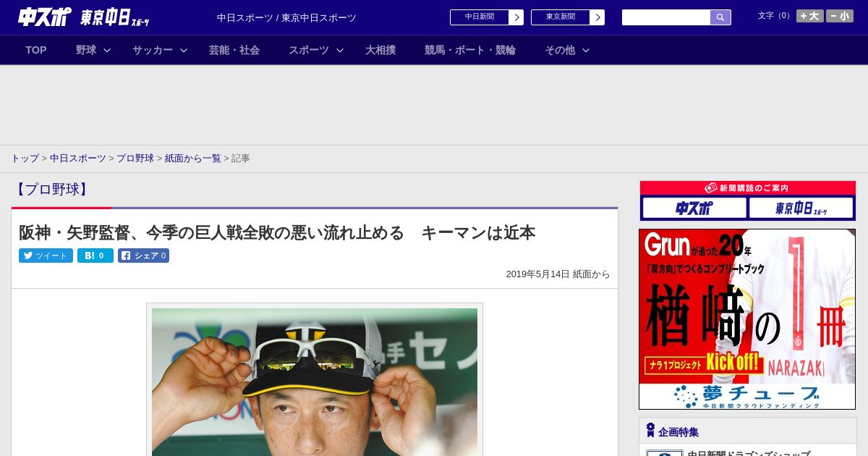The height and width of the screenshot is (456, 868).
Task: Decrease text size with 小 button
Action: tap(840, 16)
